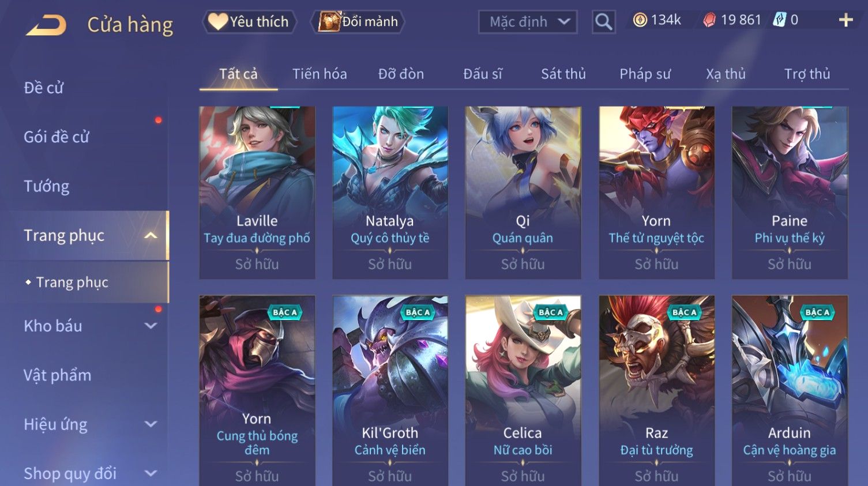Image resolution: width=868 pixels, height=486 pixels.
Task: Open the Tướng sidebar entry
Action: pyautogui.click(x=46, y=186)
